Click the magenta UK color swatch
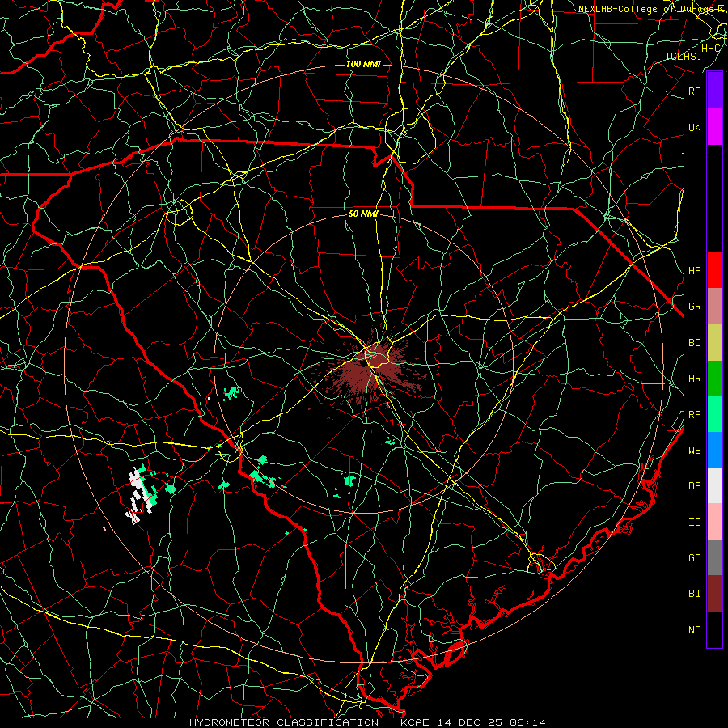The image size is (728, 728). coord(714,127)
